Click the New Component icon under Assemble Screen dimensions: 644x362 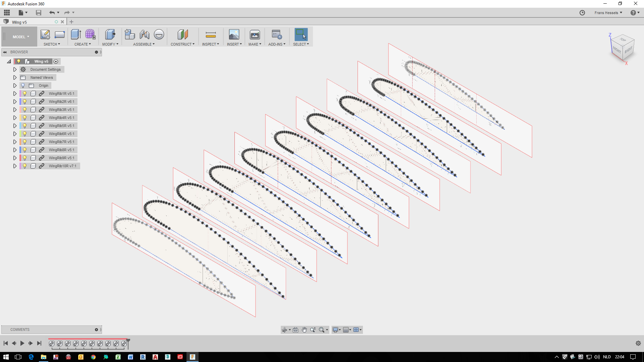coord(129,34)
